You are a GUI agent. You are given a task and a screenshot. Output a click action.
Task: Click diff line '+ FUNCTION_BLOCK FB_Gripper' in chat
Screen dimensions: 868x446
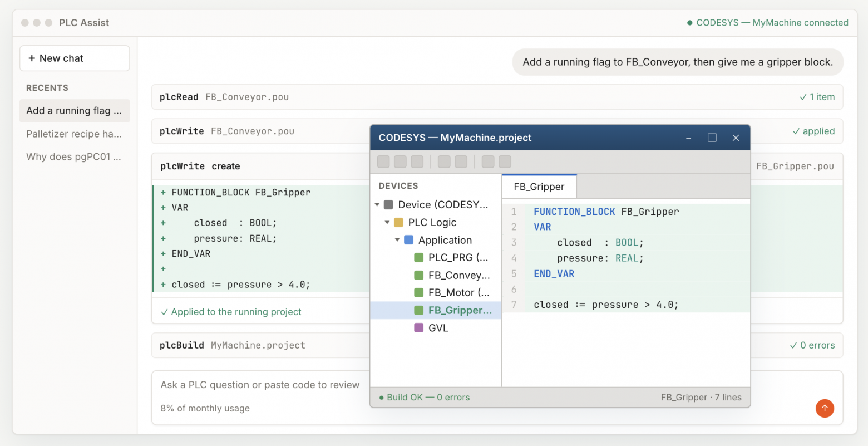(x=235, y=192)
